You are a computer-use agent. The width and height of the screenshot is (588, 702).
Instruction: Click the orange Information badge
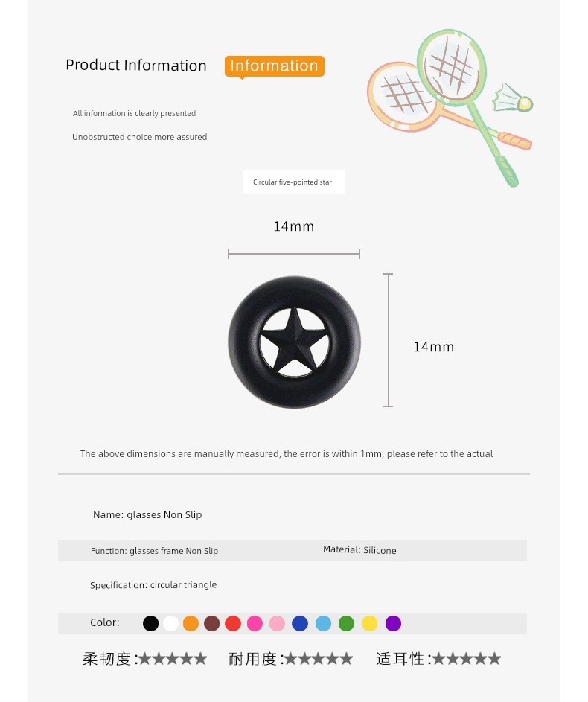click(x=275, y=66)
